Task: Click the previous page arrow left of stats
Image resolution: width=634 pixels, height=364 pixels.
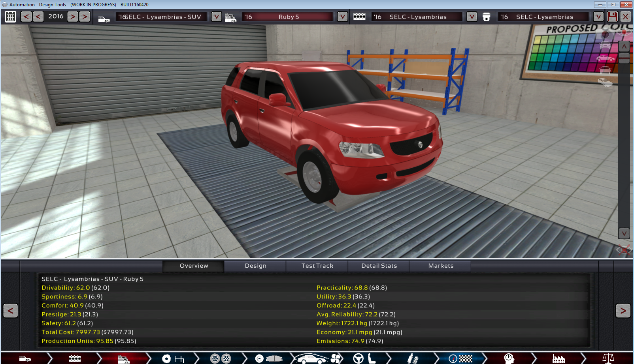Action: [x=11, y=311]
